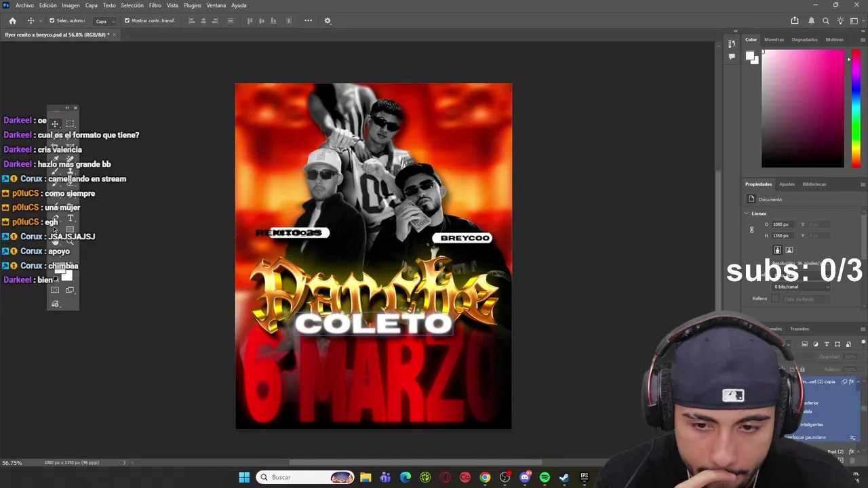
Task: Open the Comments panel icon in collapsed dock
Action: coord(732,57)
